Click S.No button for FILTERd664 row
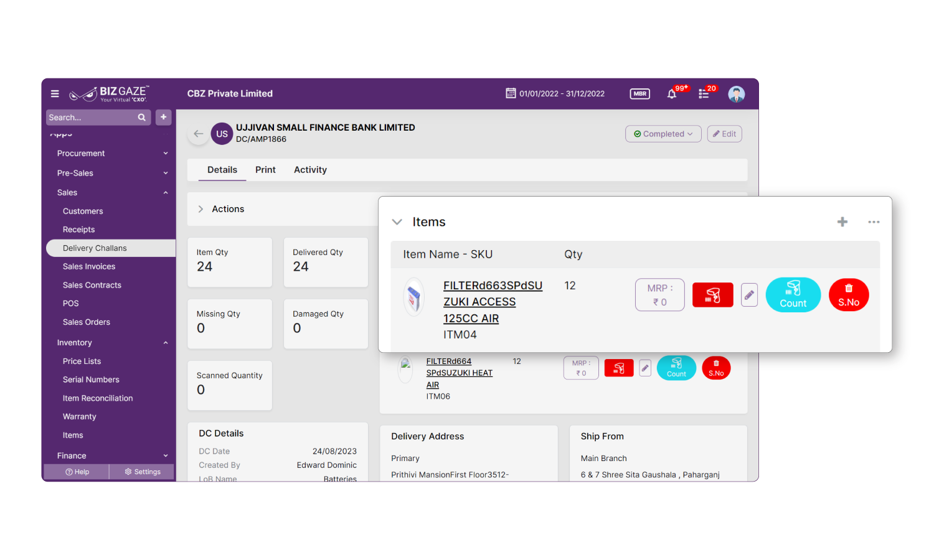Image resolution: width=934 pixels, height=560 pixels. click(x=716, y=368)
